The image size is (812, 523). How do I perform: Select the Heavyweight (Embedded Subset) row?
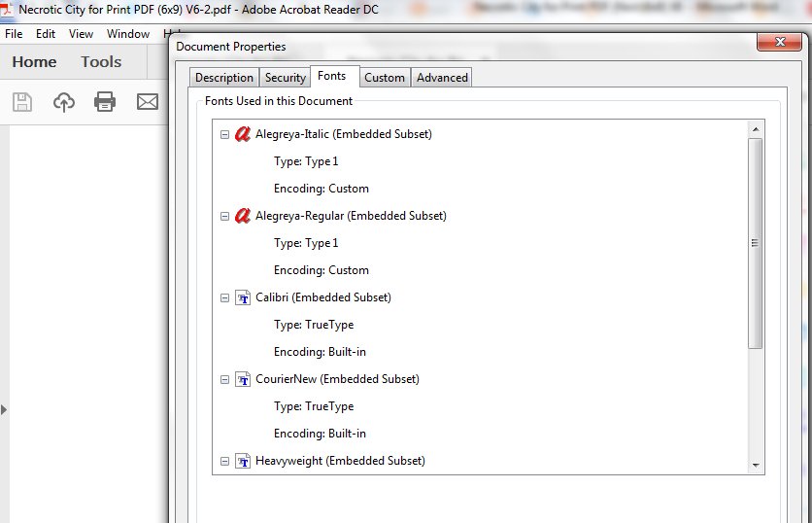[340, 461]
